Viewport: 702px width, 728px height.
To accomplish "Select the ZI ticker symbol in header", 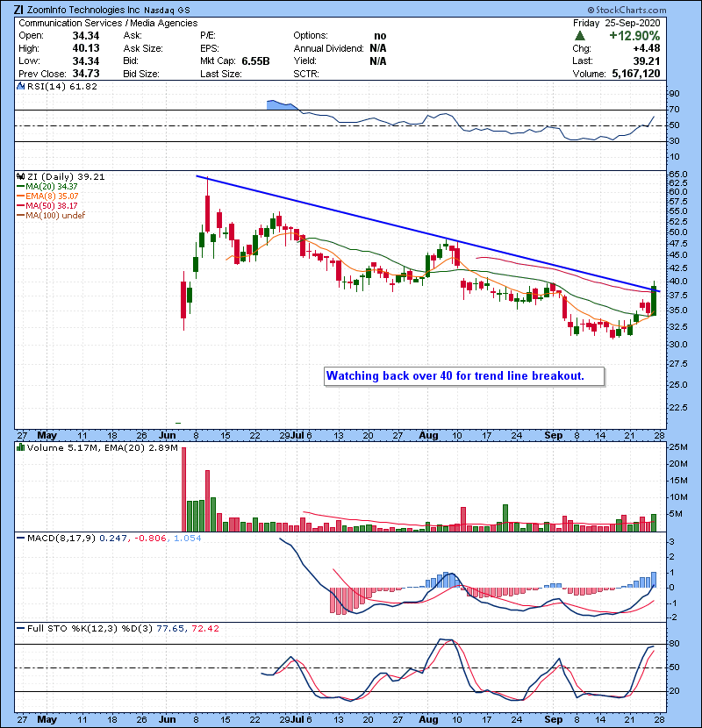I will coord(18,10).
